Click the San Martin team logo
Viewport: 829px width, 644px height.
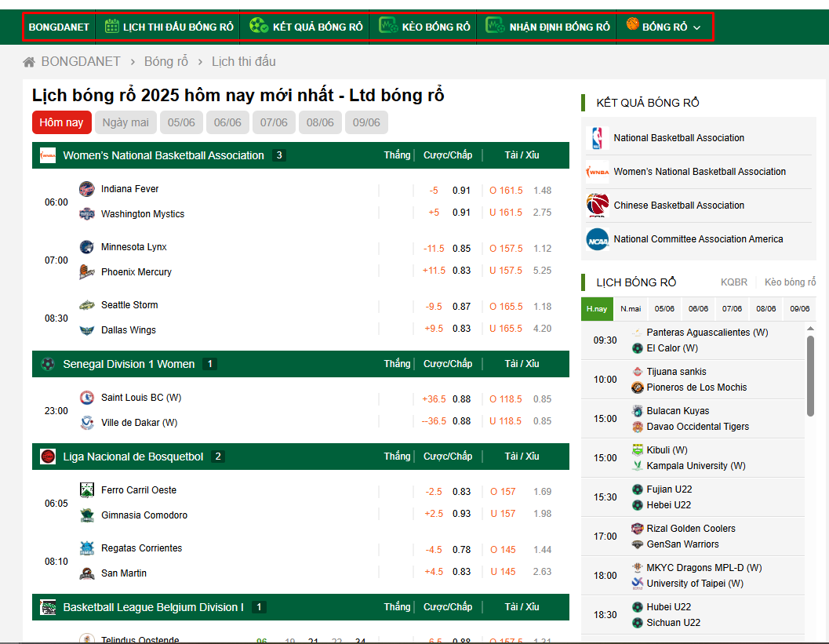click(x=87, y=573)
